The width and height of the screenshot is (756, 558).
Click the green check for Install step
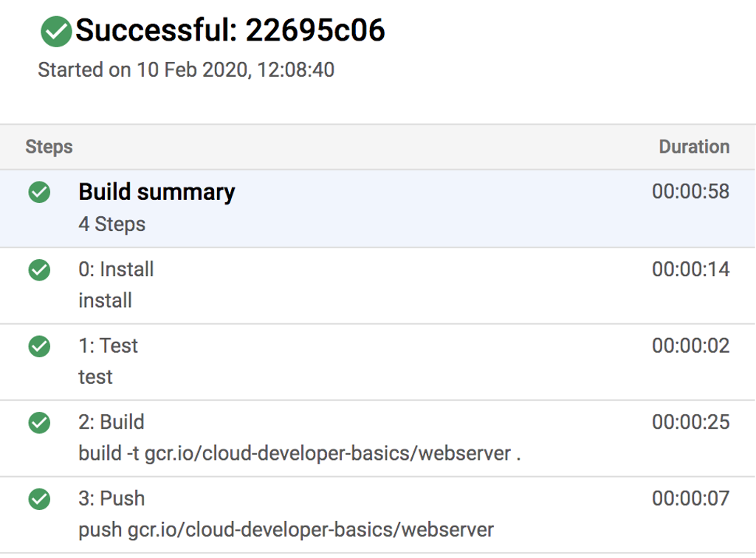click(39, 270)
